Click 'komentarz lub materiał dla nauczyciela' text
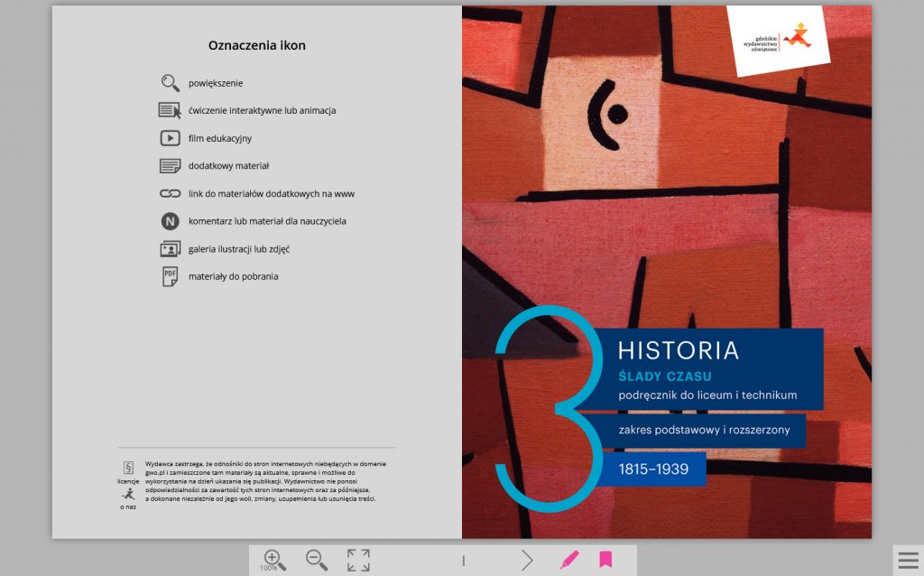Screen dimensions: 924x576 (267, 221)
